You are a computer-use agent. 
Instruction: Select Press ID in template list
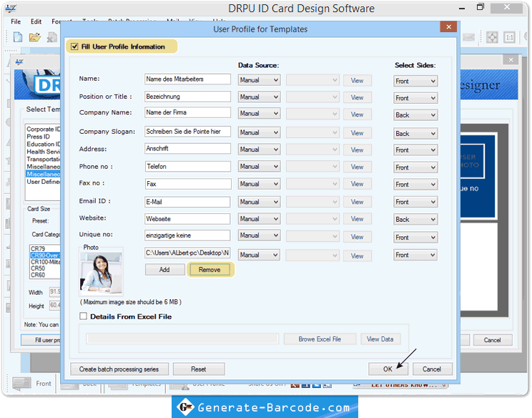pyautogui.click(x=38, y=137)
